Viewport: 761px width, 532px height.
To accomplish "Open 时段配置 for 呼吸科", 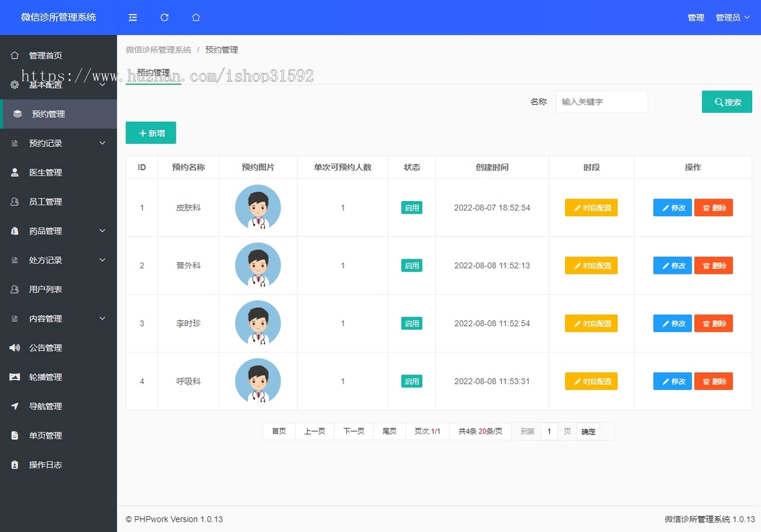I will pos(591,381).
